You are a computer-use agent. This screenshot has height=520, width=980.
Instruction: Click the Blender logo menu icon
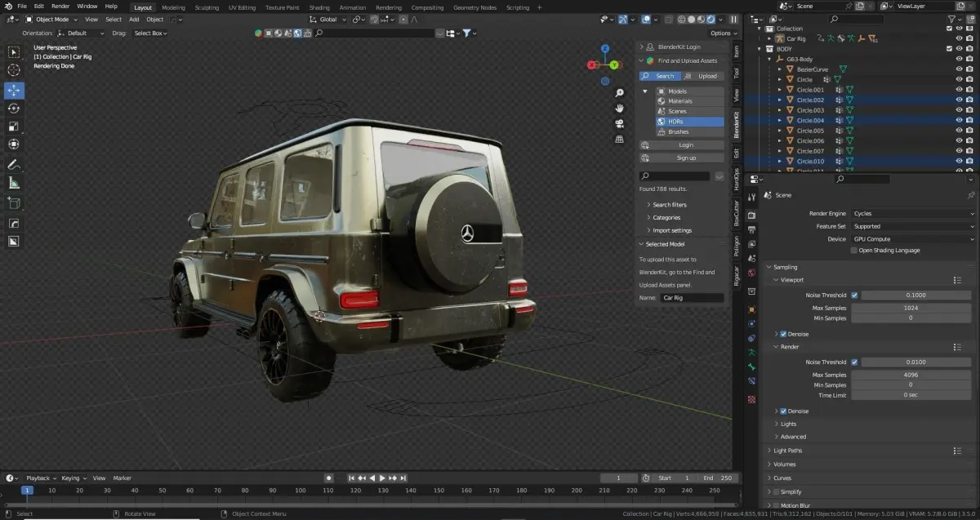(9, 6)
